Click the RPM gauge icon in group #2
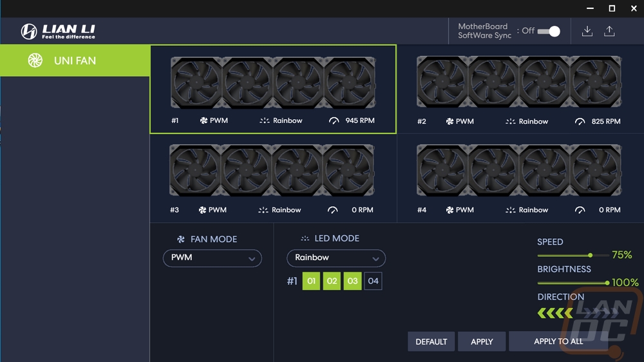The height and width of the screenshot is (362, 644). click(x=580, y=121)
